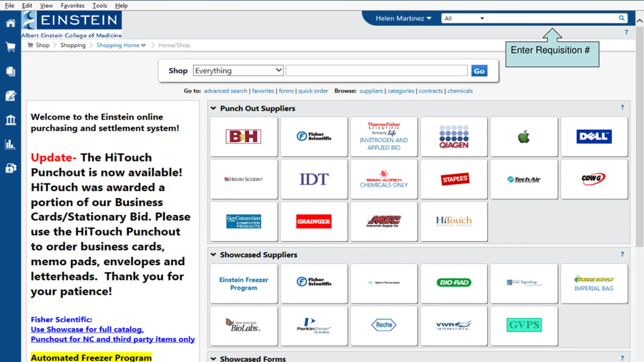
Task: Open the HiTouch punch out tile
Action: coord(454,221)
